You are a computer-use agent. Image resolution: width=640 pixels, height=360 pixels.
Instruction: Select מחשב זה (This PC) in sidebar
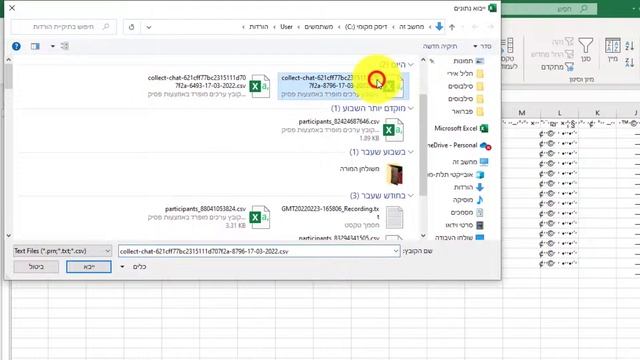(x=470, y=162)
